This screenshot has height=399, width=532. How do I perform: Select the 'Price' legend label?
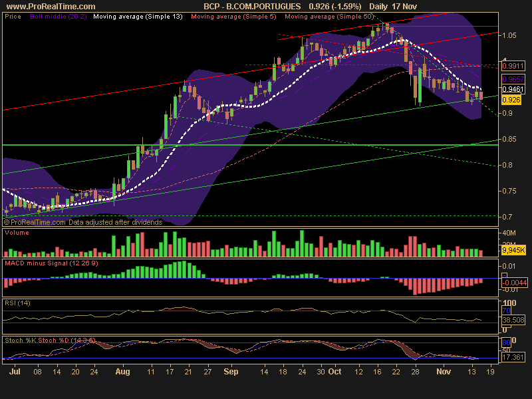tap(13, 17)
